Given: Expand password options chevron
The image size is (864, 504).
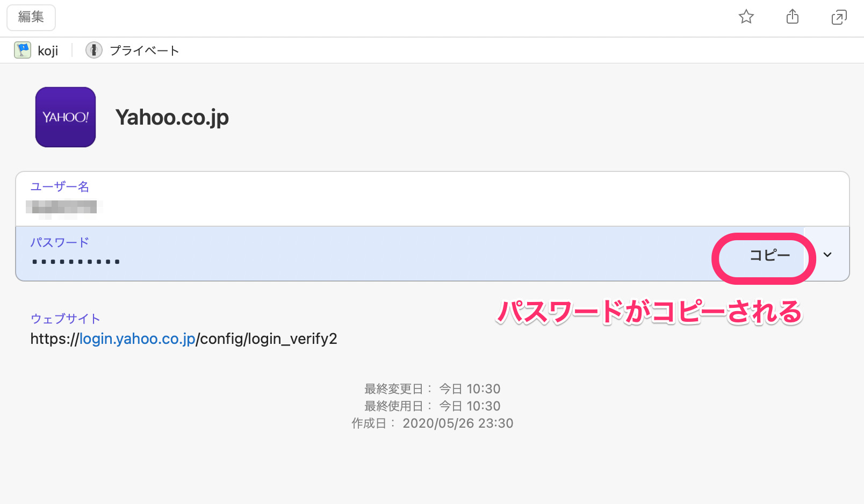Looking at the screenshot, I should click(x=827, y=255).
